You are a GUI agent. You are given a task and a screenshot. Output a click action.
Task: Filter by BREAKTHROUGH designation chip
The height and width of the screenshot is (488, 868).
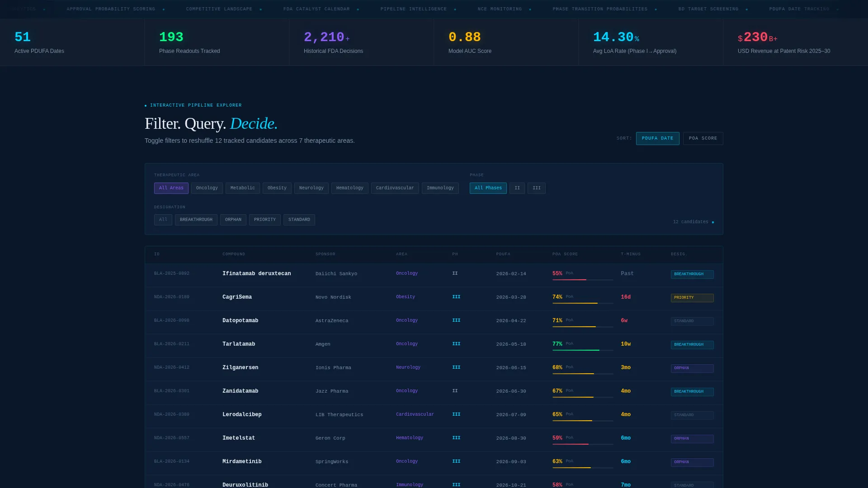[196, 220]
